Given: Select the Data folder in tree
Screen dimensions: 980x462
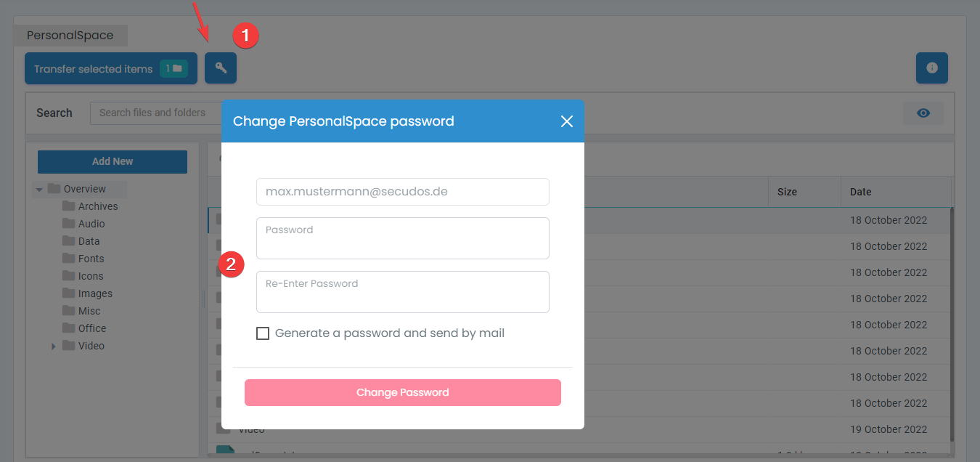Looking at the screenshot, I should point(89,241).
